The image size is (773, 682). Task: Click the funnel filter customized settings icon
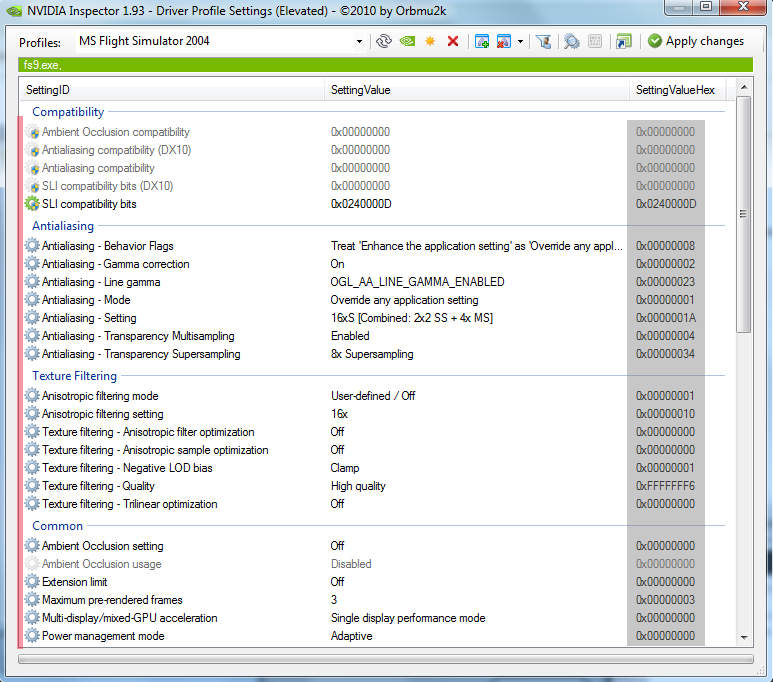tap(543, 41)
